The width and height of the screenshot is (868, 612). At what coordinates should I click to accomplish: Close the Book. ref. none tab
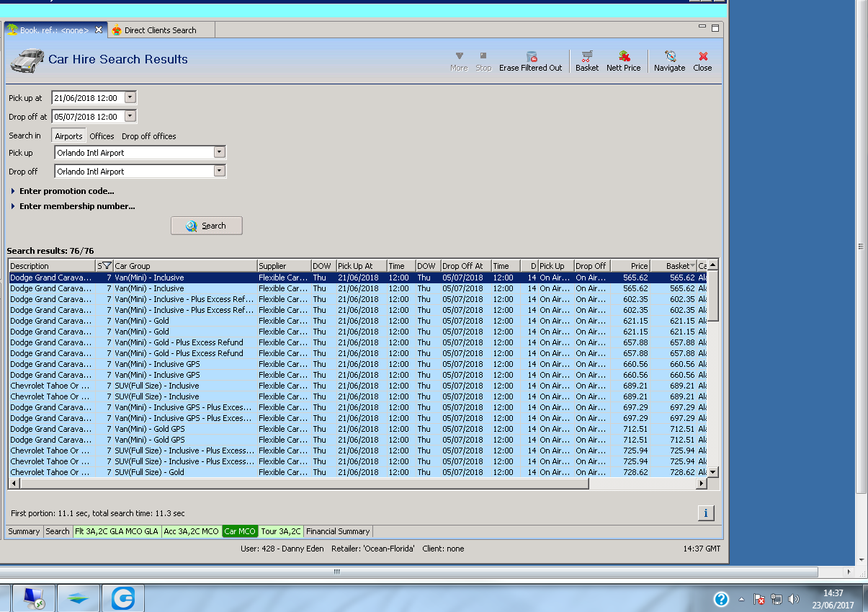(99, 30)
